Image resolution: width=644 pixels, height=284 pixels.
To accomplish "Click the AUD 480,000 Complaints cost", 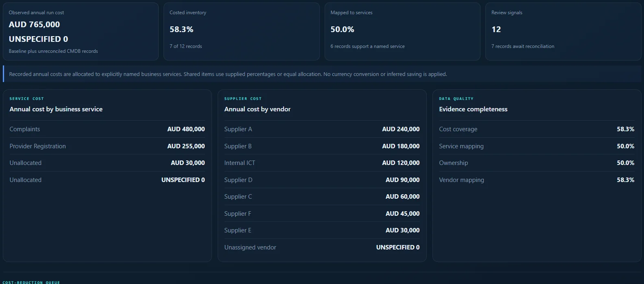I will point(186,129).
